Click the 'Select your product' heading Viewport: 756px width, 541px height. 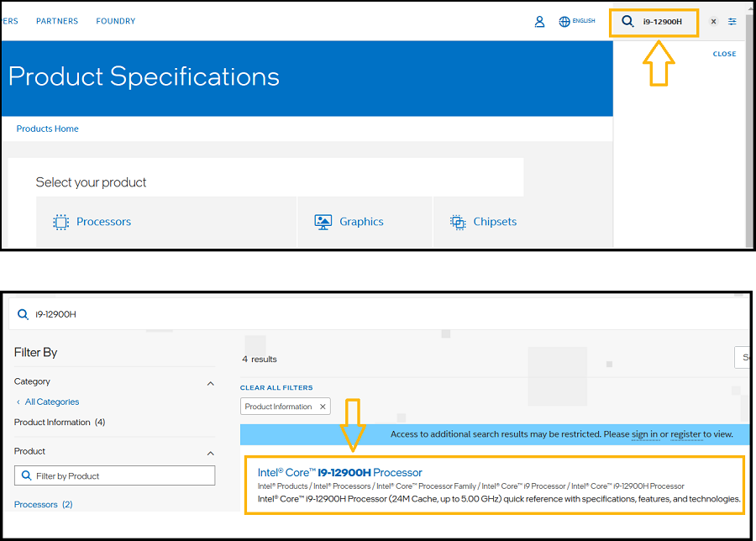(x=91, y=182)
